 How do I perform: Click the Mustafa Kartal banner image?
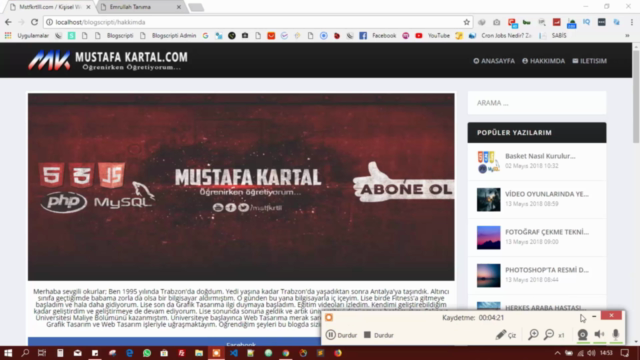[241, 187]
